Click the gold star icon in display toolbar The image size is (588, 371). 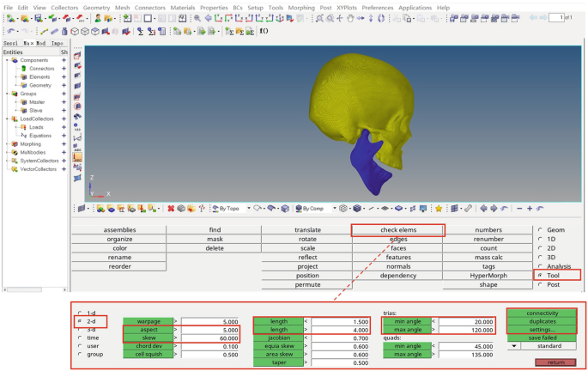point(439,208)
